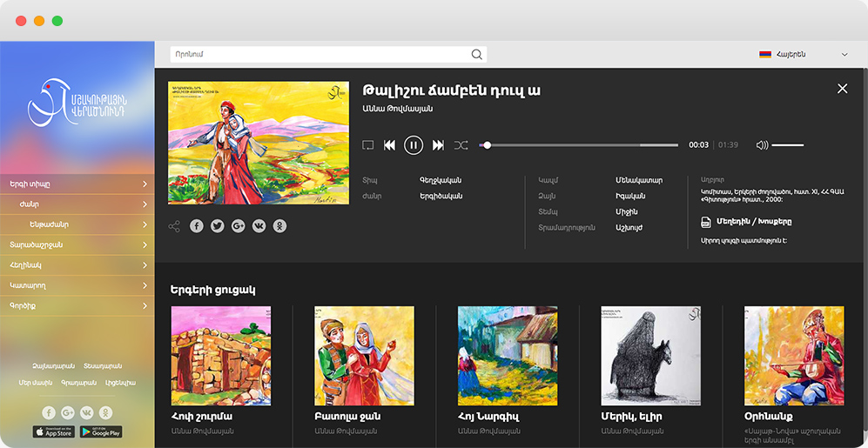Image resolution: width=868 pixels, height=448 pixels.
Task: Click artist name Աննա Թովմասյան under the song title
Action: 398,109
